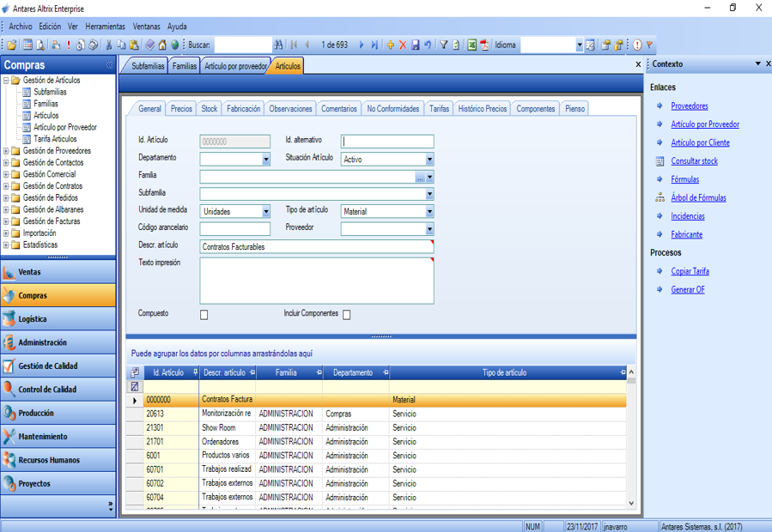Open the Proveedor dropdown
Screen dimensions: 772x532
(x=429, y=229)
